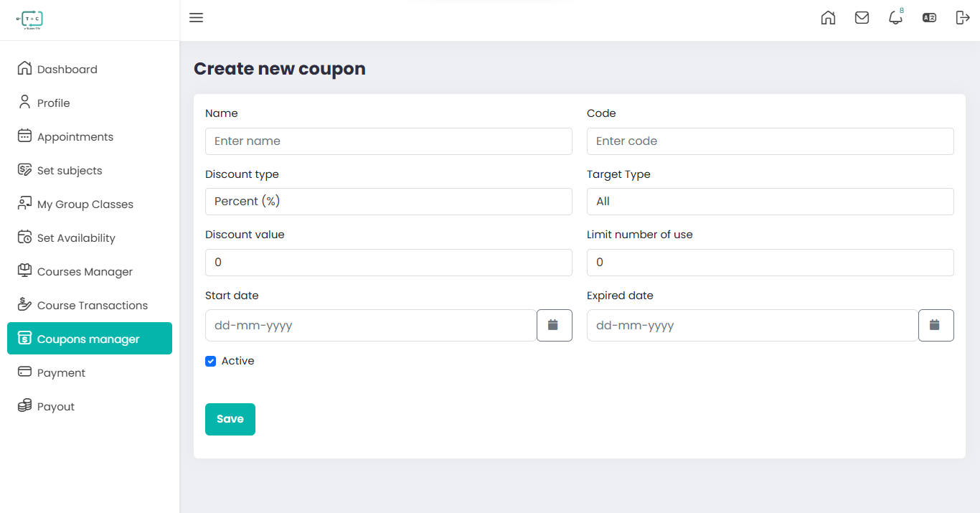Click the "Name" field label
Image resolution: width=980 pixels, height=513 pixels.
pos(222,113)
